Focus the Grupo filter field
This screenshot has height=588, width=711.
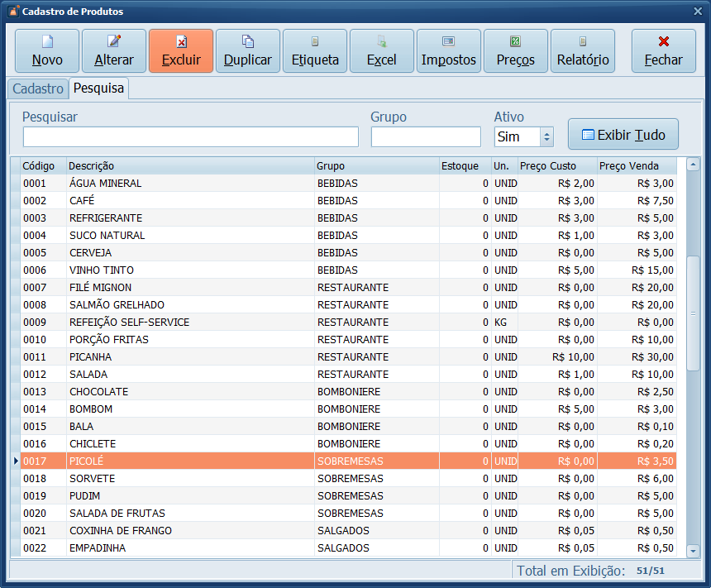pos(426,137)
